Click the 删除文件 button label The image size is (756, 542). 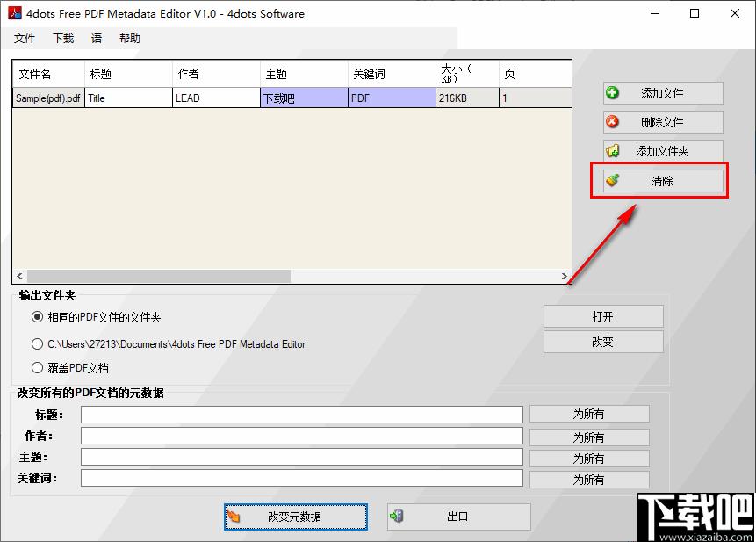tap(662, 121)
